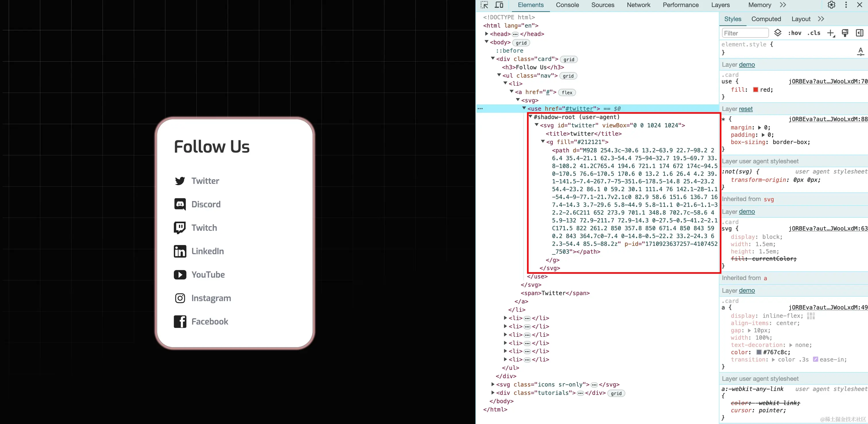The image size is (868, 424).
Task: Toggle the device toolbar icon
Action: 499,5
